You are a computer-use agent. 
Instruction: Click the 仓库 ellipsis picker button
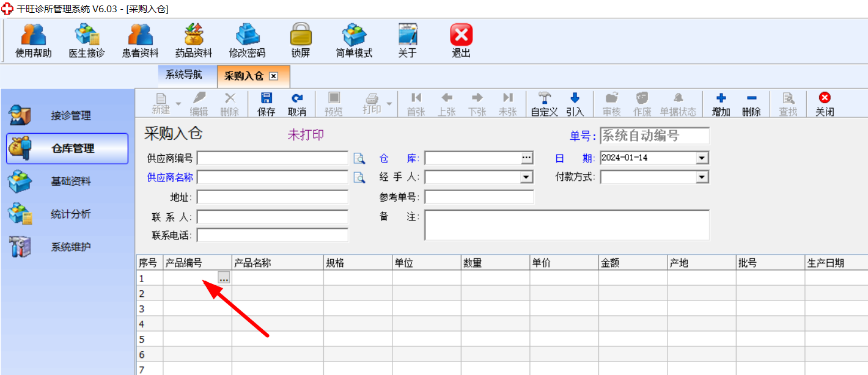click(x=527, y=158)
